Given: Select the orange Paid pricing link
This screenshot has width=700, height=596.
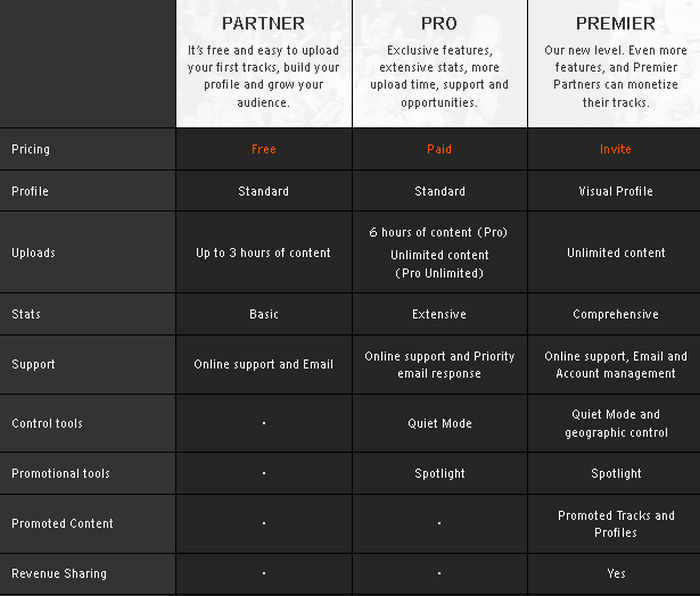Looking at the screenshot, I should click(x=440, y=149).
